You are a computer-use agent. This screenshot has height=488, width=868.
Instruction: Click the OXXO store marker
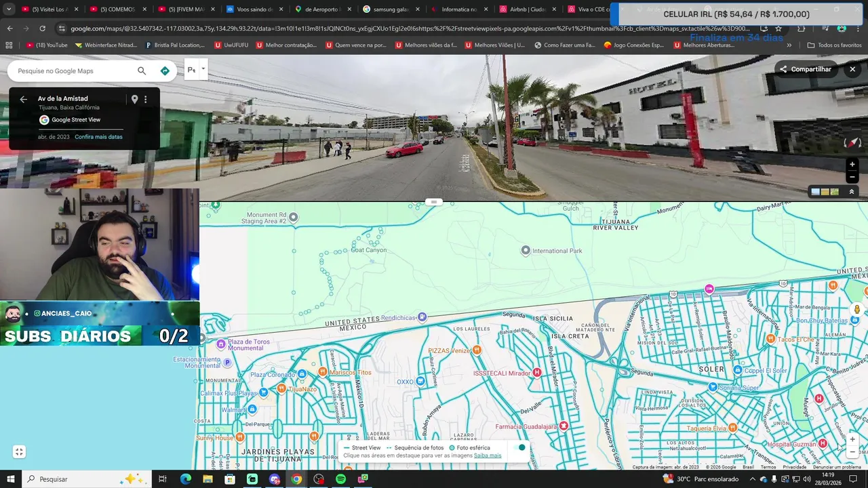(420, 382)
